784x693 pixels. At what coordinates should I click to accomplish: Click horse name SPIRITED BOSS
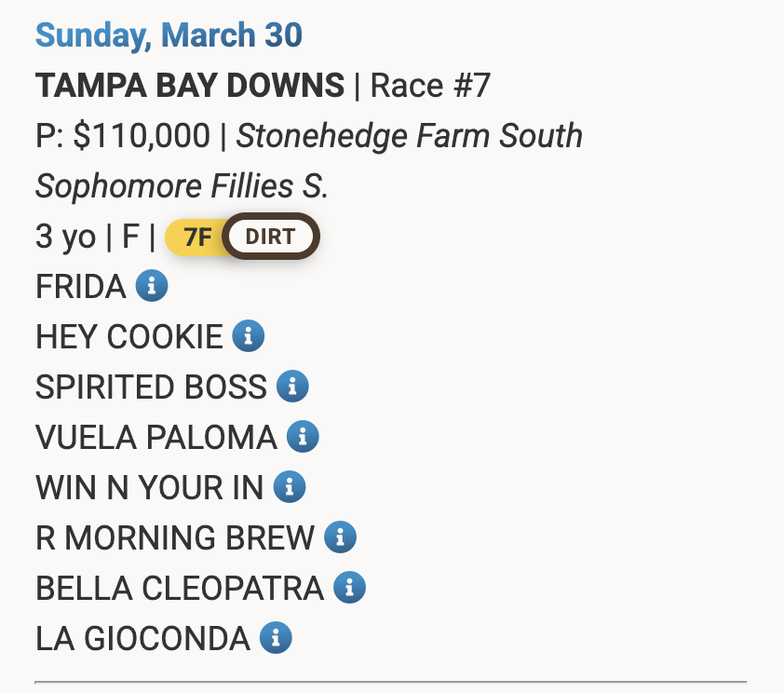pyautogui.click(x=151, y=387)
